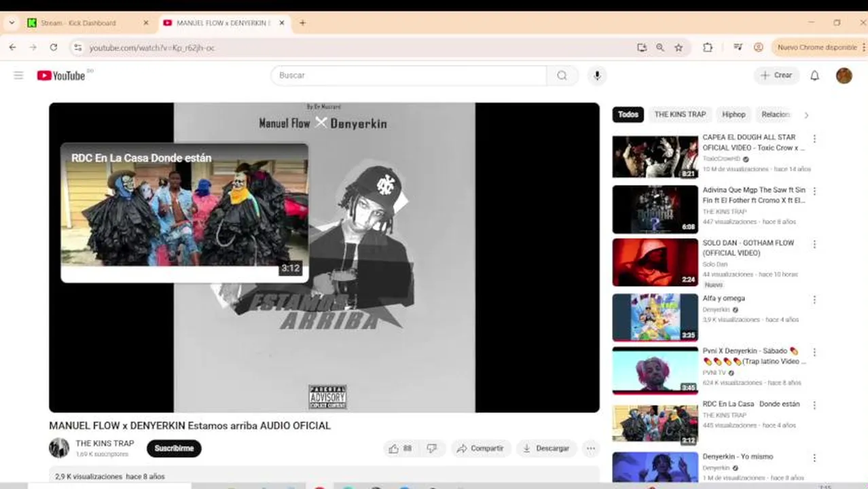
Task: Start voice search with the microphone
Action: coord(597,75)
